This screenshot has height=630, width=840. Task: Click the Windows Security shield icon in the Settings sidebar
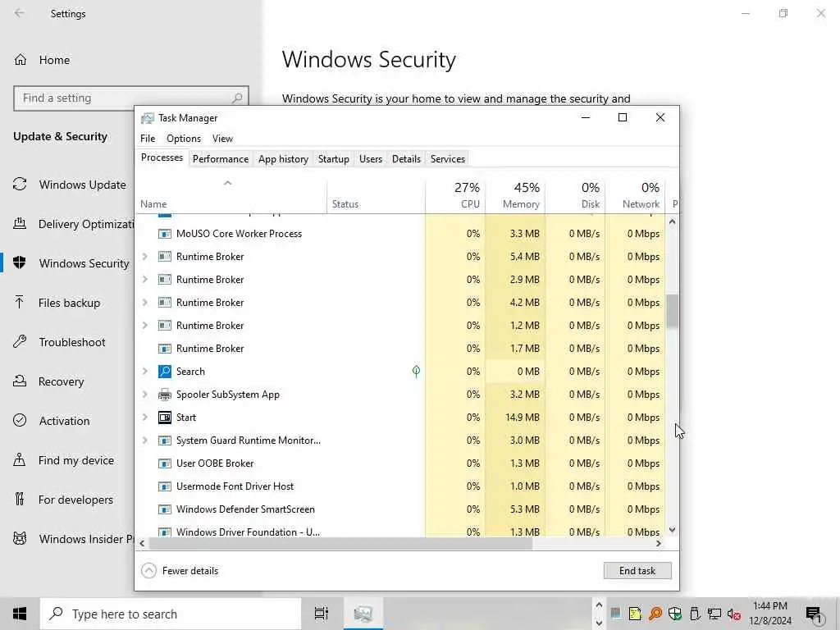[20, 263]
